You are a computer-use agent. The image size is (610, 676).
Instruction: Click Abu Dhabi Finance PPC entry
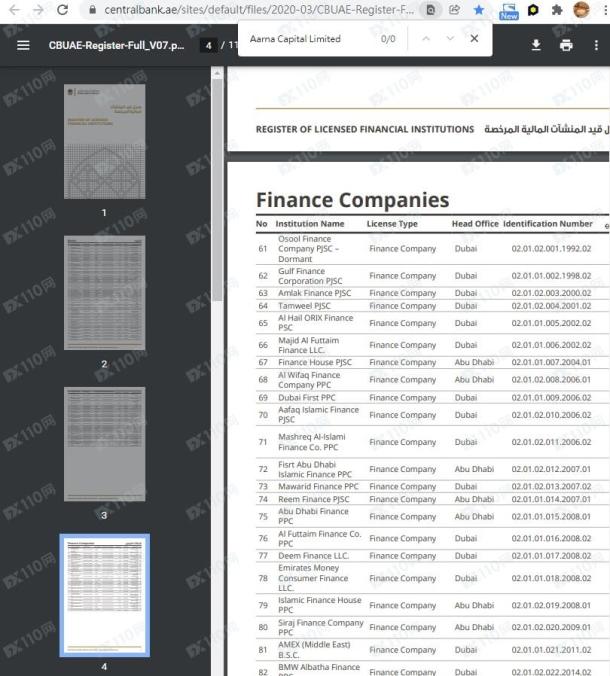(313, 516)
